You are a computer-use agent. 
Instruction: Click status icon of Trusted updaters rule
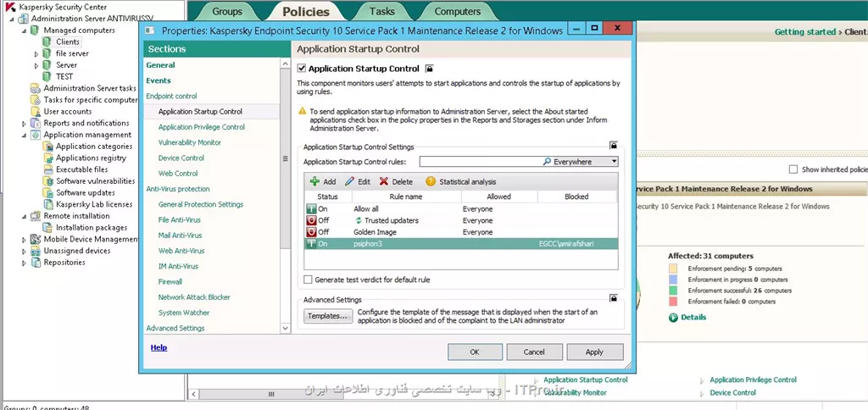[310, 221]
